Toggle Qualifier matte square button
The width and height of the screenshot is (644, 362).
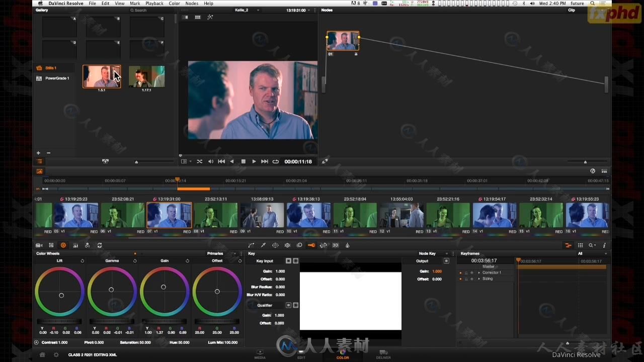288,305
